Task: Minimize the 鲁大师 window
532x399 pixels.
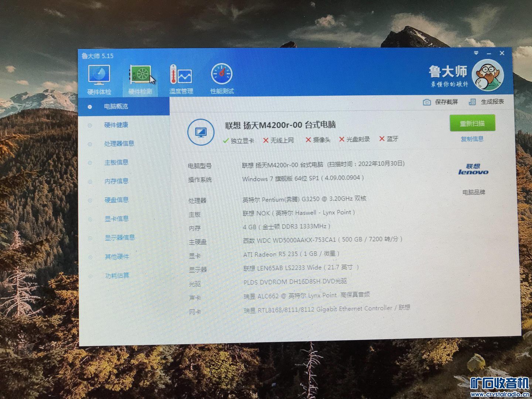Action: click(x=489, y=53)
